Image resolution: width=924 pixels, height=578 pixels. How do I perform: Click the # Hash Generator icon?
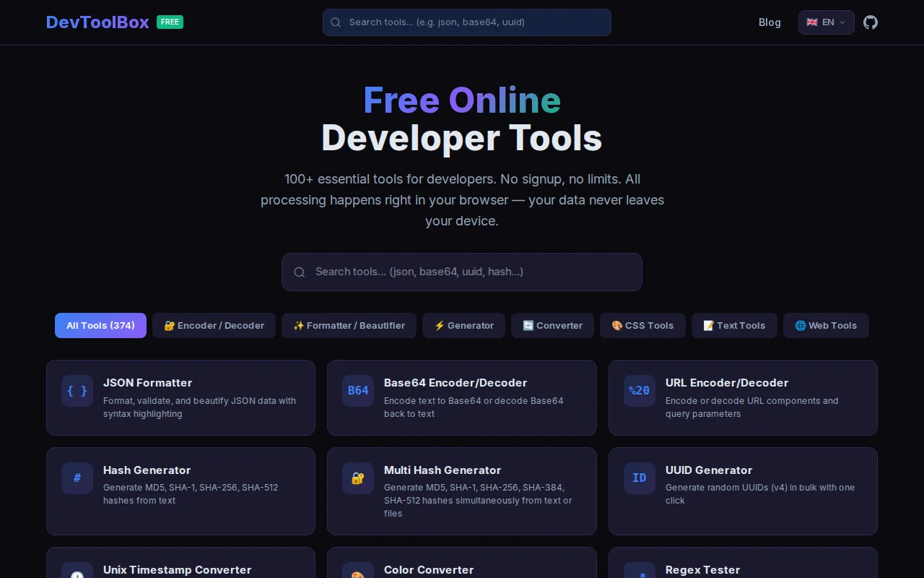coord(77,478)
